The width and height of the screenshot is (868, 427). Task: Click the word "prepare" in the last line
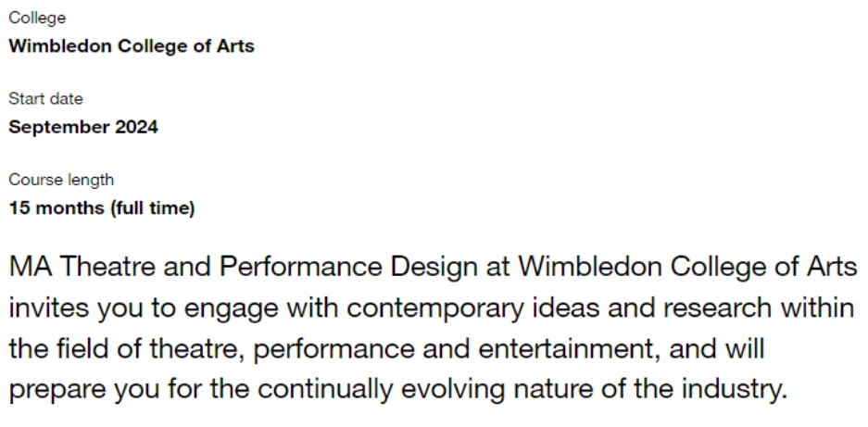click(57, 391)
